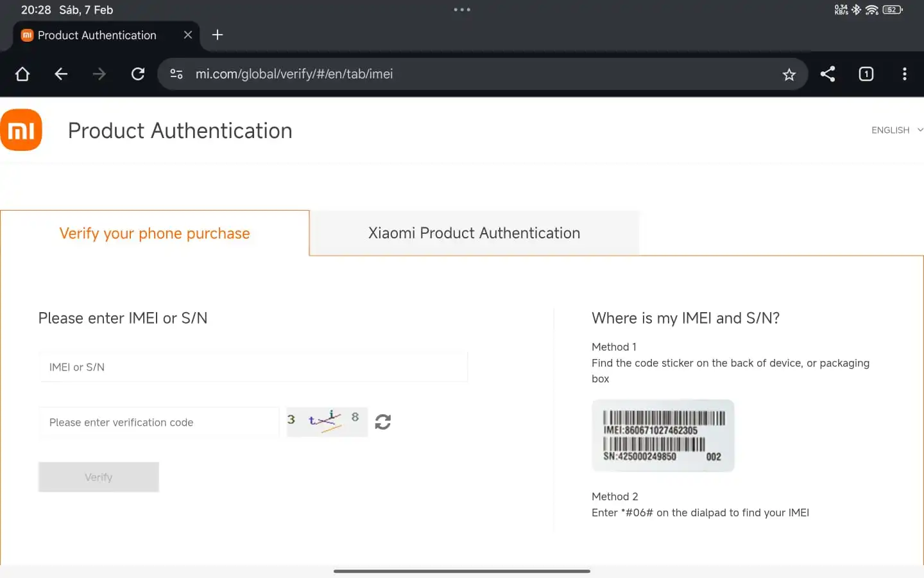Open a new tab with plus
924x578 pixels.
click(x=218, y=35)
